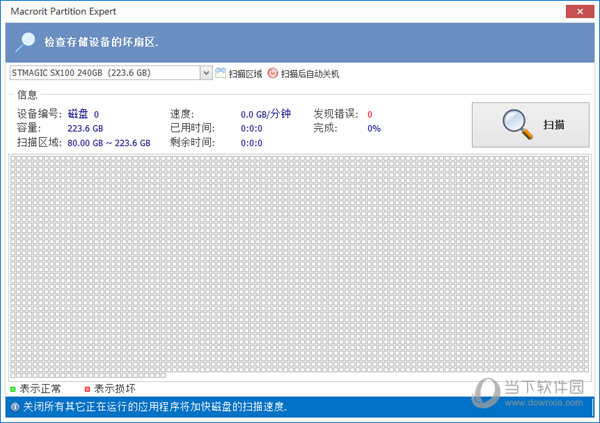
Task: Select the 223.6 GB capacity value
Action: coord(85,129)
